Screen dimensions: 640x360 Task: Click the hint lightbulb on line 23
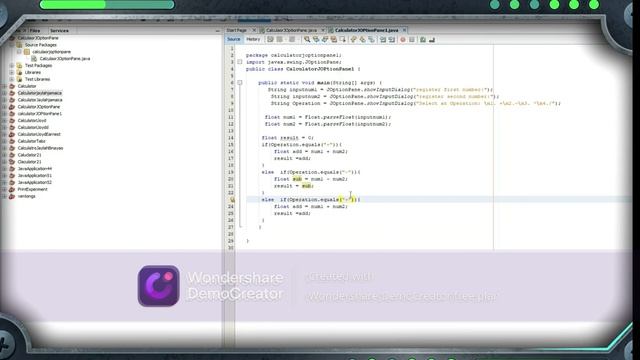coord(232,200)
